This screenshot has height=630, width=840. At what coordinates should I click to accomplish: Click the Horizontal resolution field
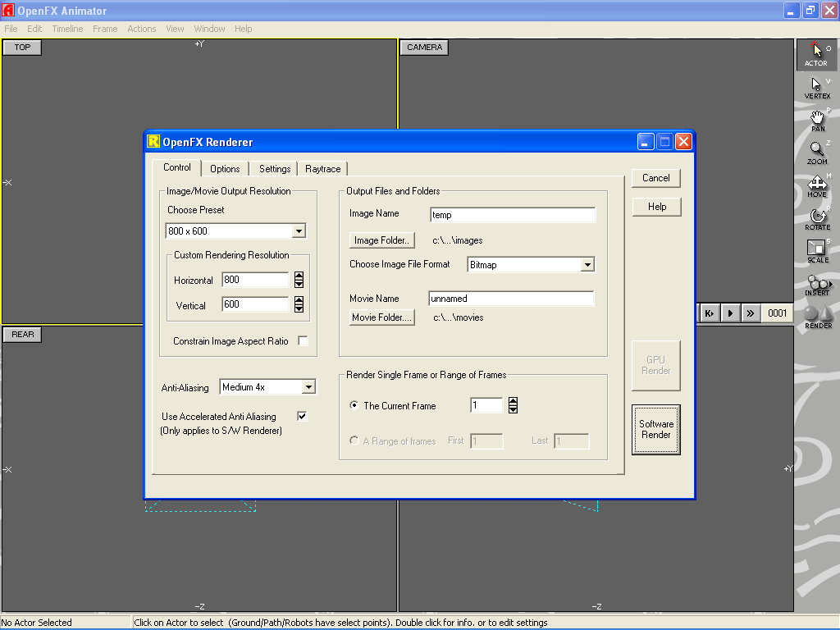click(x=256, y=280)
